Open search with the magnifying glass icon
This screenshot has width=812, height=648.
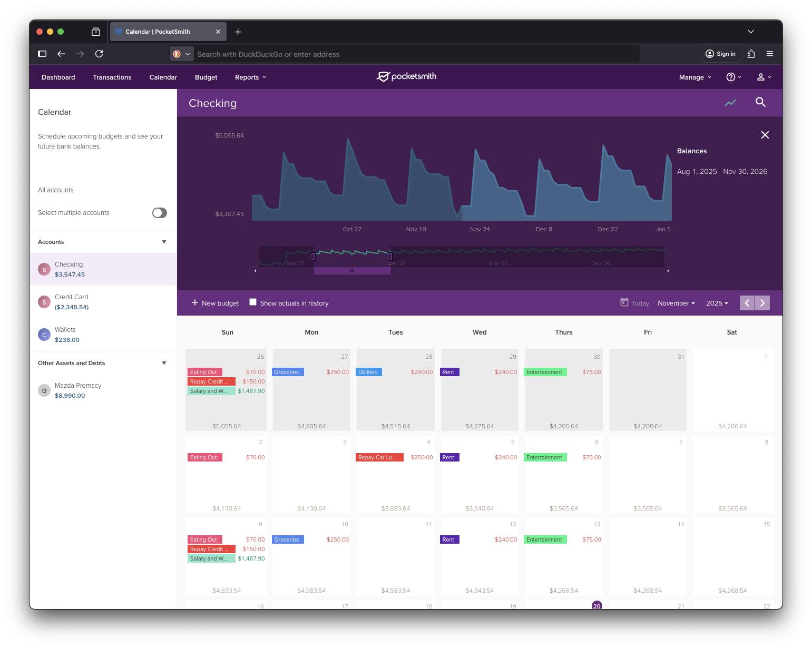click(x=760, y=102)
